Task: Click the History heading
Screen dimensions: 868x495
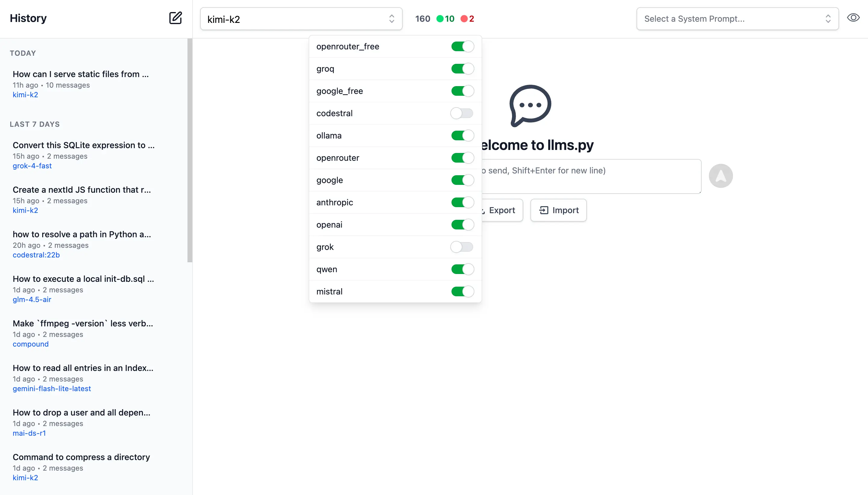Action: (28, 18)
